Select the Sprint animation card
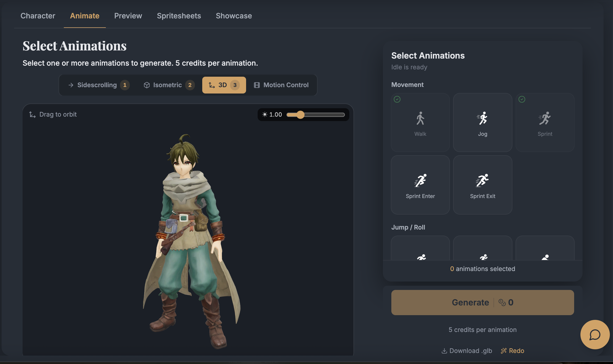The width and height of the screenshot is (613, 364). click(545, 122)
